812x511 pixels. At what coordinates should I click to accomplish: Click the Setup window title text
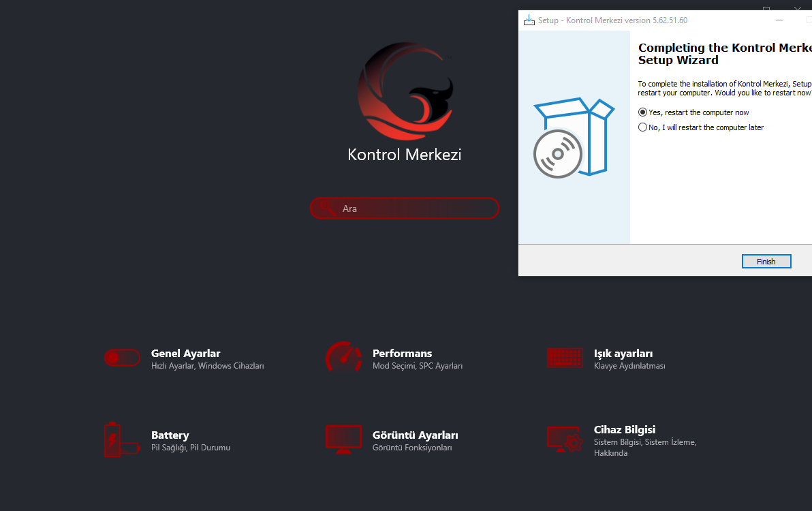612,20
